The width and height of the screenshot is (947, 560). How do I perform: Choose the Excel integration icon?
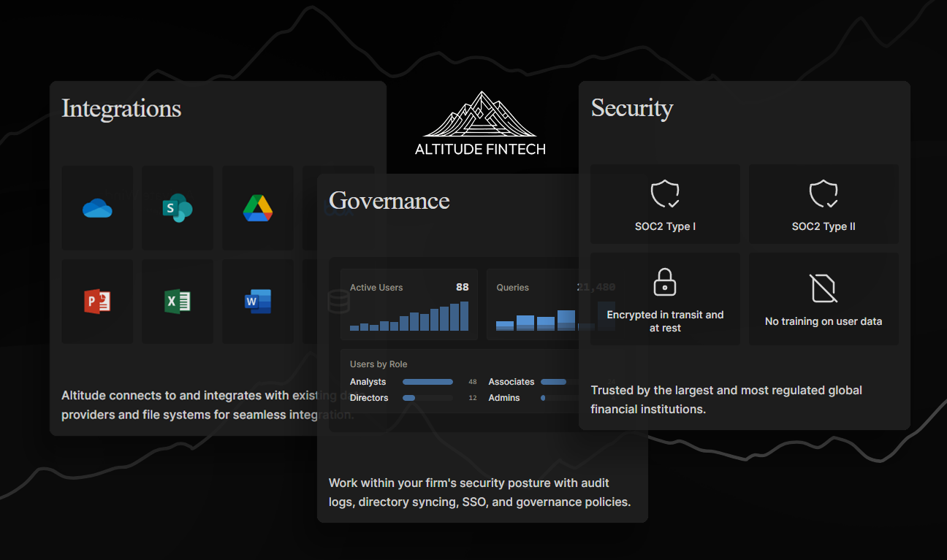[177, 301]
